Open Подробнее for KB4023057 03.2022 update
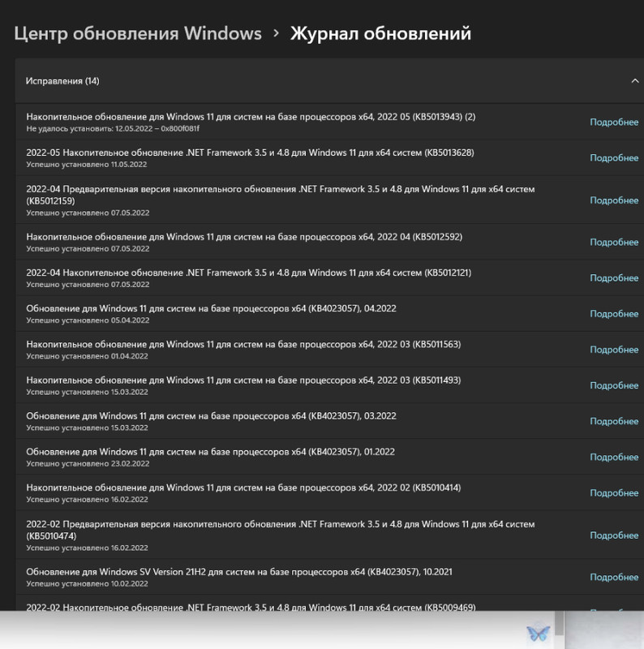644x649 pixels. tap(614, 421)
